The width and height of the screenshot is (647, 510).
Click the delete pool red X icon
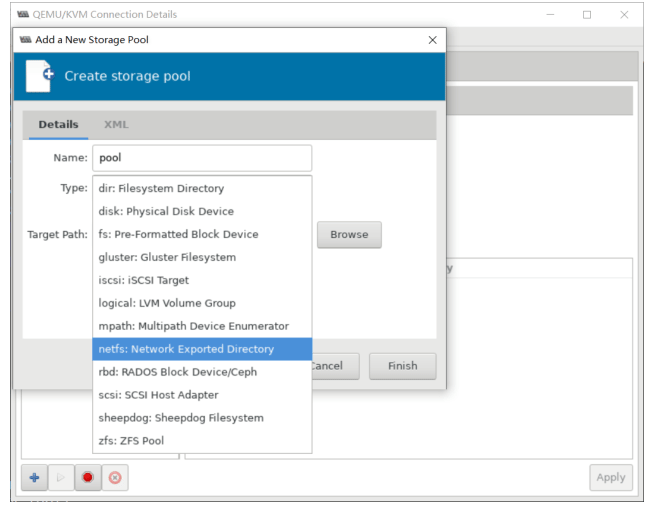tap(115, 477)
